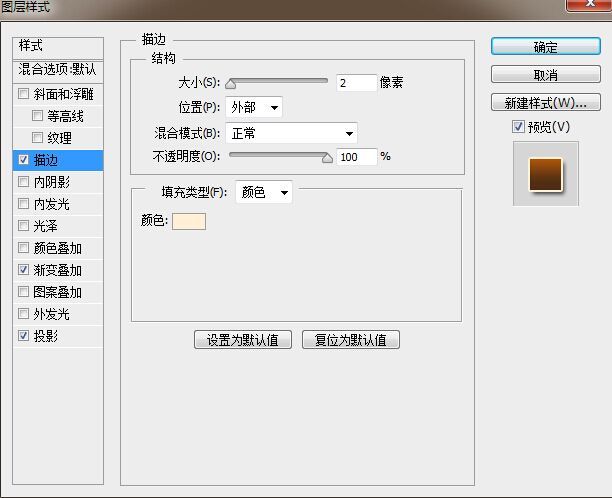Toggle the 等高线 checkbox

pyautogui.click(x=37, y=116)
